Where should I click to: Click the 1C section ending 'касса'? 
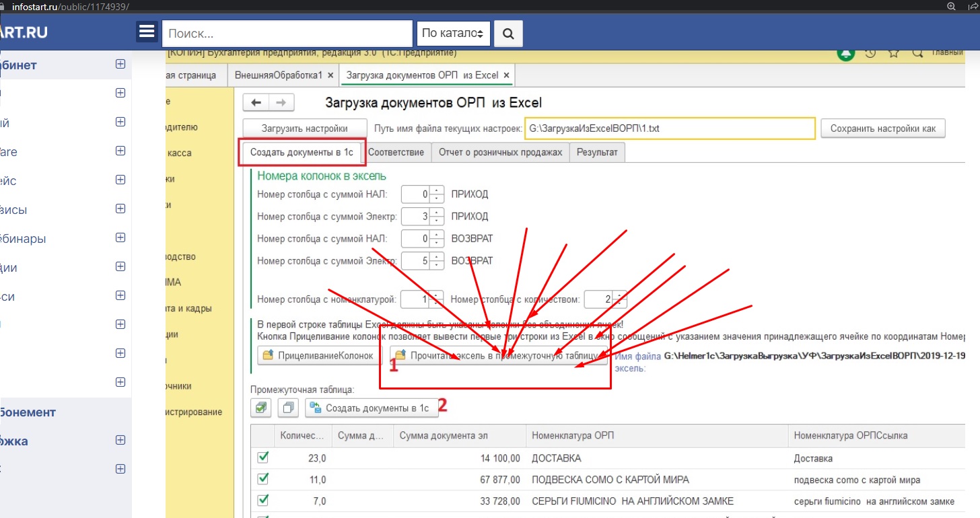pos(180,153)
